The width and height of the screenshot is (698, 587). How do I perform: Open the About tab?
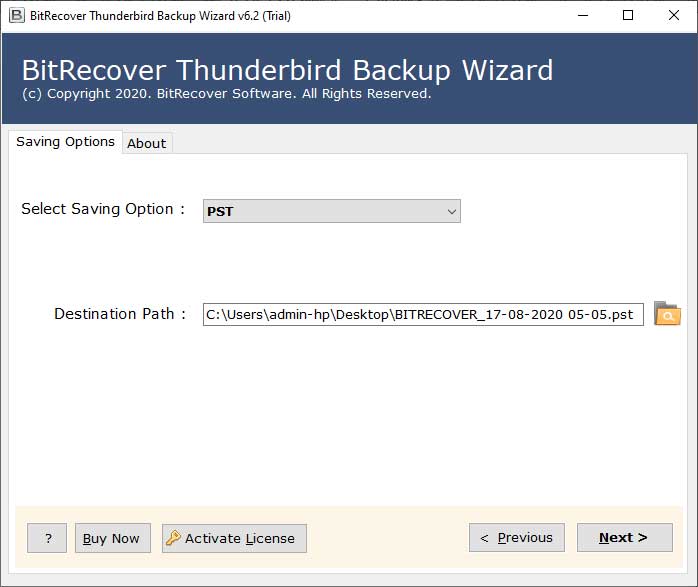146,143
